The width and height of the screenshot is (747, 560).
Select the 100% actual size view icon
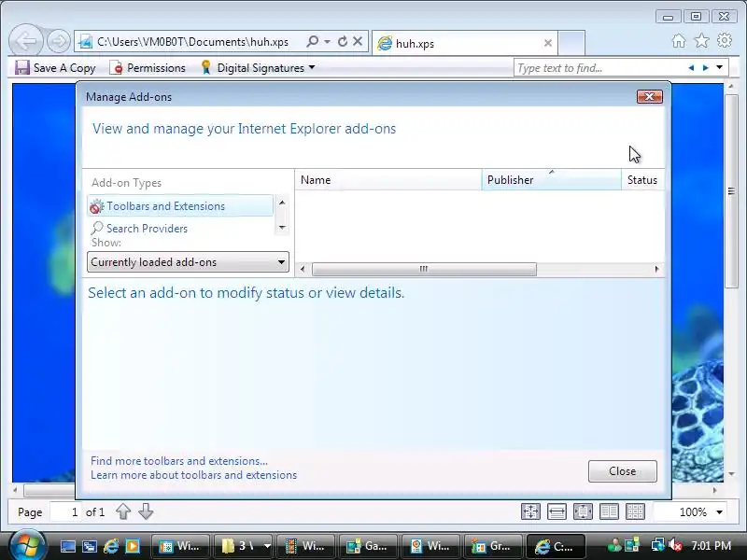(530, 511)
